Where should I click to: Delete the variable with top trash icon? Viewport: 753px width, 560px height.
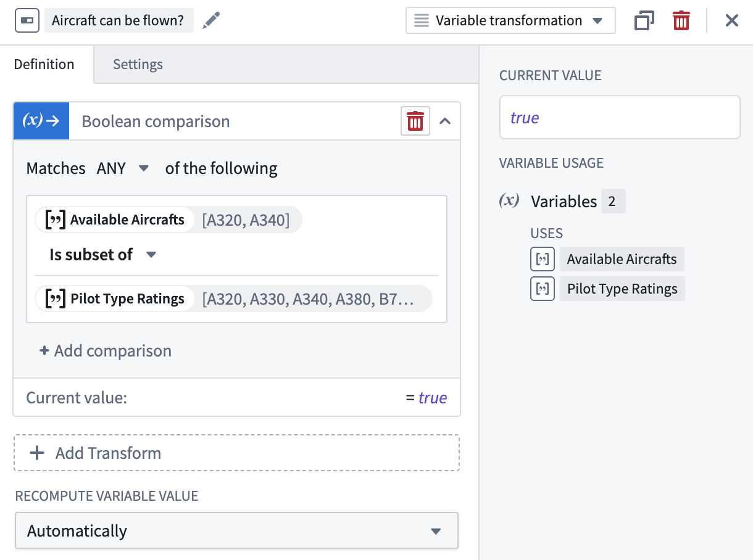(681, 21)
